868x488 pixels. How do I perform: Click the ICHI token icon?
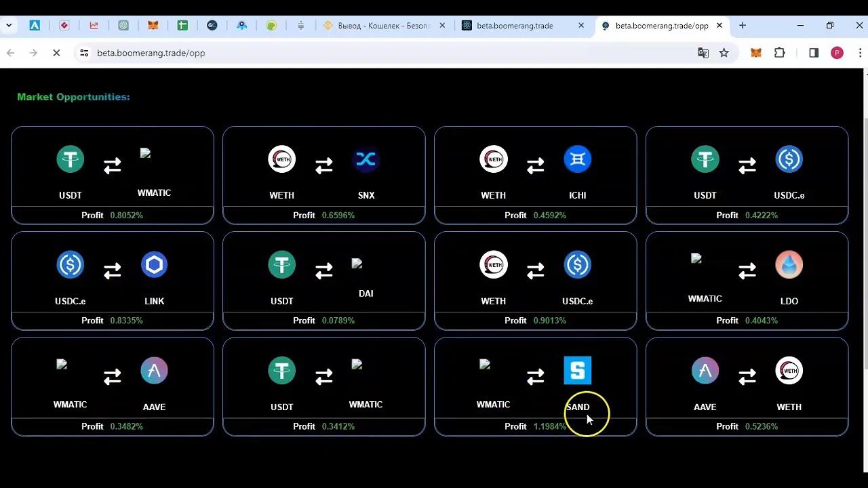tap(577, 160)
